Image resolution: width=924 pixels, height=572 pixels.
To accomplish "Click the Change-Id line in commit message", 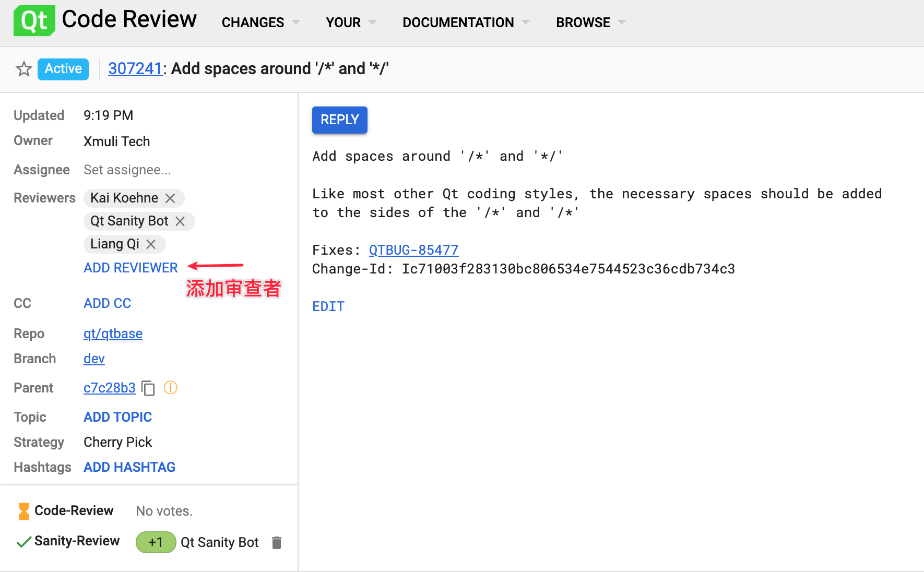I will pyautogui.click(x=523, y=269).
